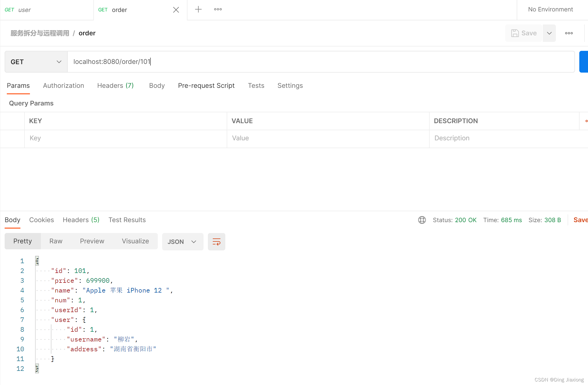588x385 pixels.
Task: Switch to the Authorization tab
Action: (x=63, y=86)
